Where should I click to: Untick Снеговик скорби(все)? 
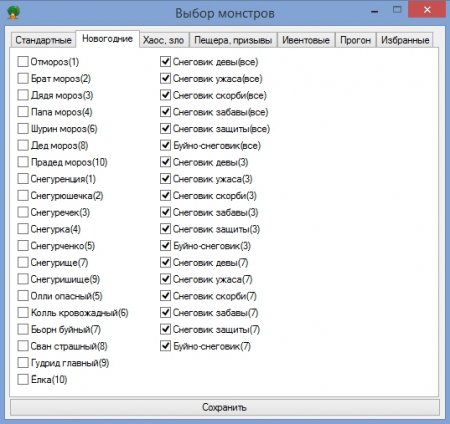pyautogui.click(x=165, y=95)
